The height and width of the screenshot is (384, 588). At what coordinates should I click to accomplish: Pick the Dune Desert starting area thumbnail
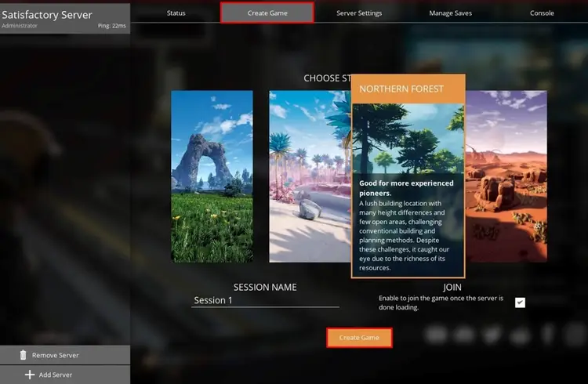[506, 176]
